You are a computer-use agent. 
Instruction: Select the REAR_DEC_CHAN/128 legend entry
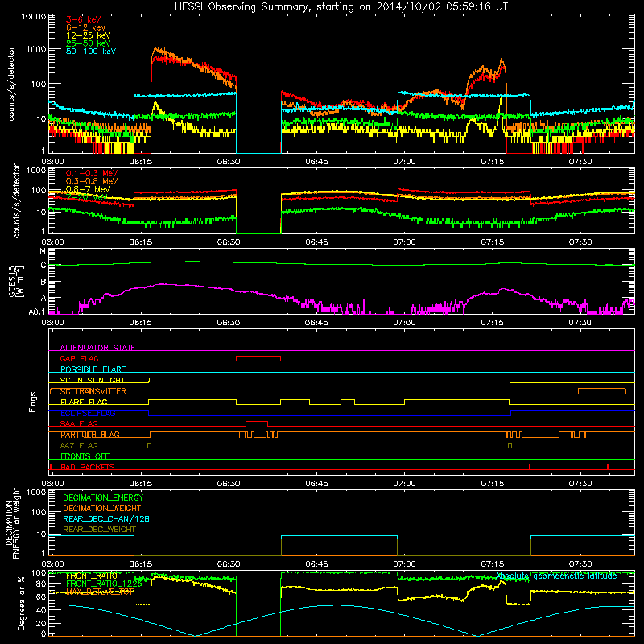tap(106, 519)
